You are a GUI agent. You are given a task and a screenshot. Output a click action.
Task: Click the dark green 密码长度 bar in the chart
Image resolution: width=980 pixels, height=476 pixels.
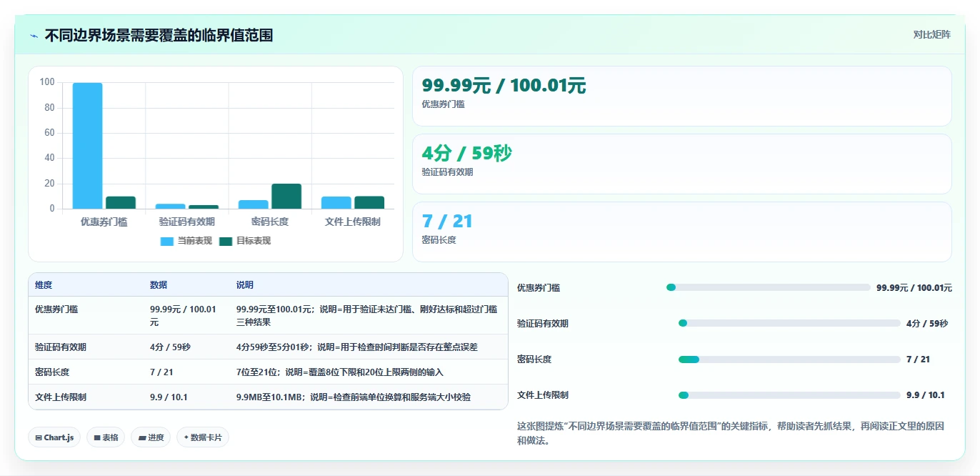286,197
